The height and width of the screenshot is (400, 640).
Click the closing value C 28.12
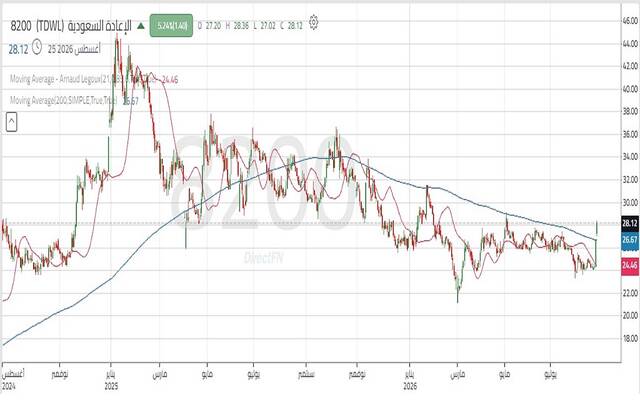291,26
